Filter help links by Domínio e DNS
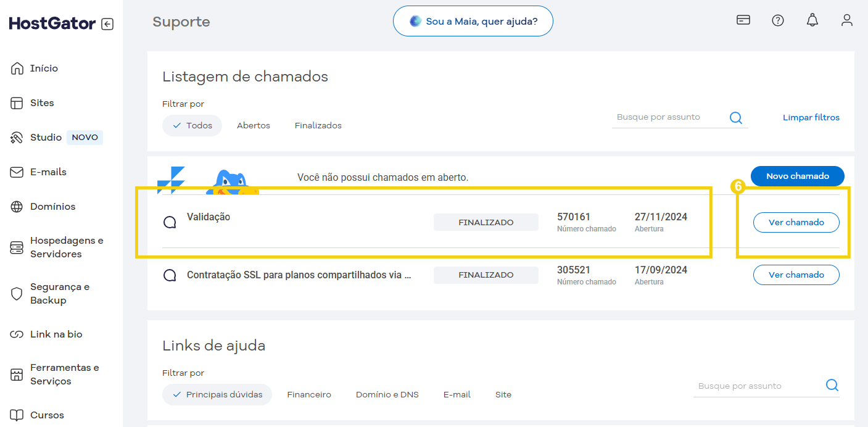Image resolution: width=868 pixels, height=427 pixels. (387, 394)
